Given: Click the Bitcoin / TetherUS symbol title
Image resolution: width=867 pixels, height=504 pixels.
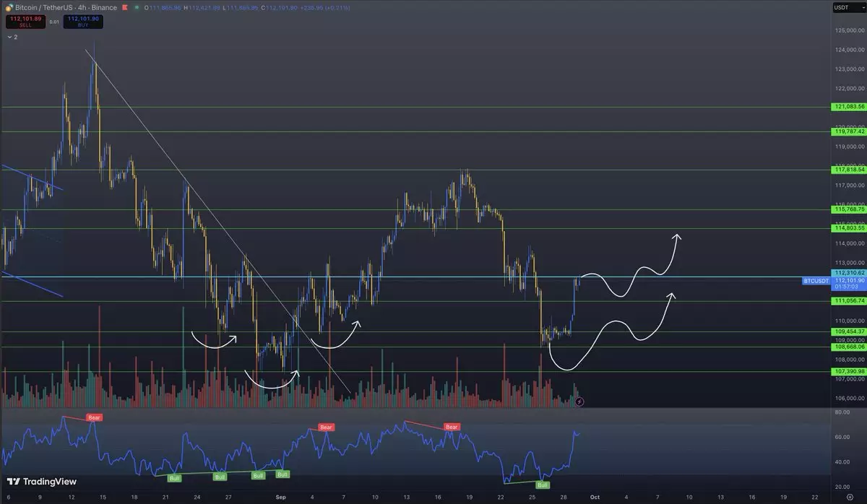Looking at the screenshot, I should (45, 8).
